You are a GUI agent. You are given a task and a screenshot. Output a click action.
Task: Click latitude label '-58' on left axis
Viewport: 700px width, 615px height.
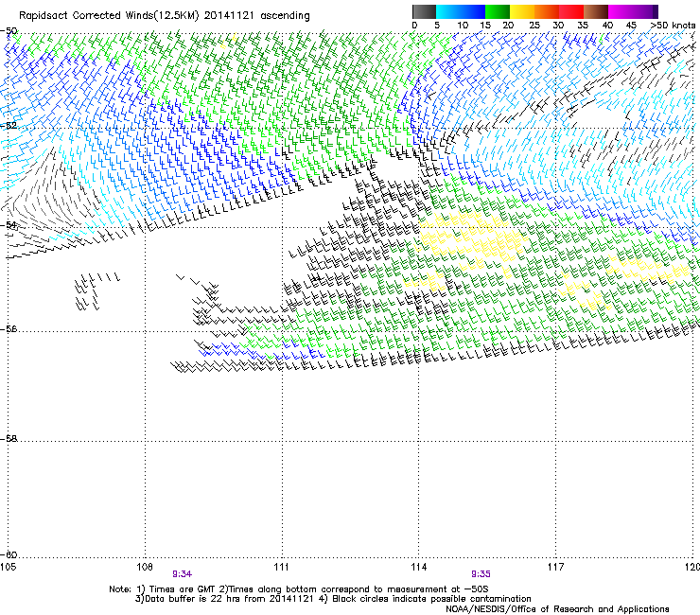click(9, 439)
